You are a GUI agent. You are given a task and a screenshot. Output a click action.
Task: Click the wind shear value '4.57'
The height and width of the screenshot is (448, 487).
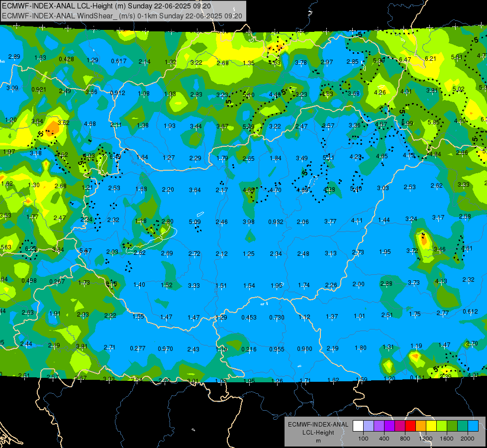(381, 124)
